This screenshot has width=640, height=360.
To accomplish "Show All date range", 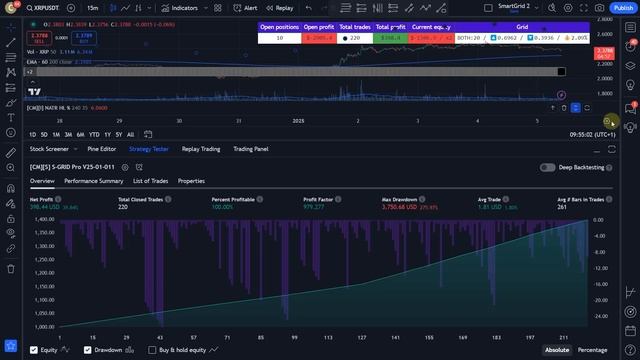I will tap(130, 135).
